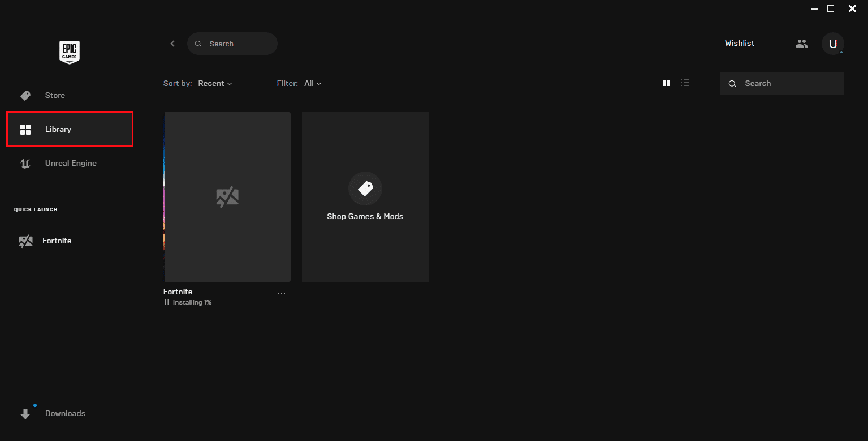The height and width of the screenshot is (441, 868).
Task: Launch Fortnite from the Quick Launch icon
Action: [x=25, y=241]
